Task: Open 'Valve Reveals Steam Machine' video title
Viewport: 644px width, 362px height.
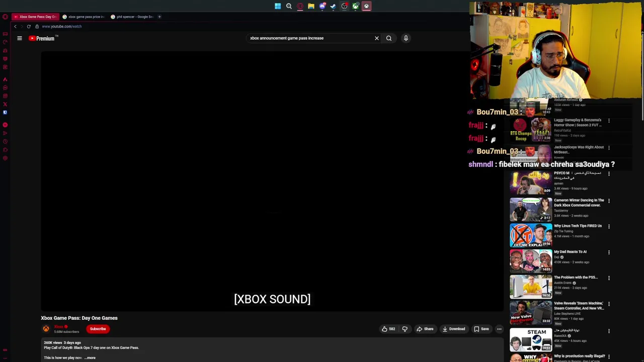Action: [579, 306]
